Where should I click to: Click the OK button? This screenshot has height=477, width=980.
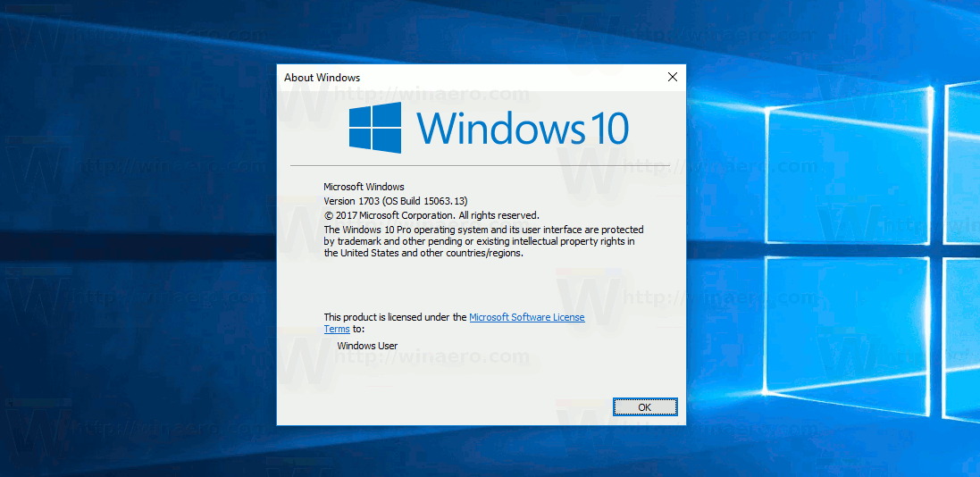[645, 407]
